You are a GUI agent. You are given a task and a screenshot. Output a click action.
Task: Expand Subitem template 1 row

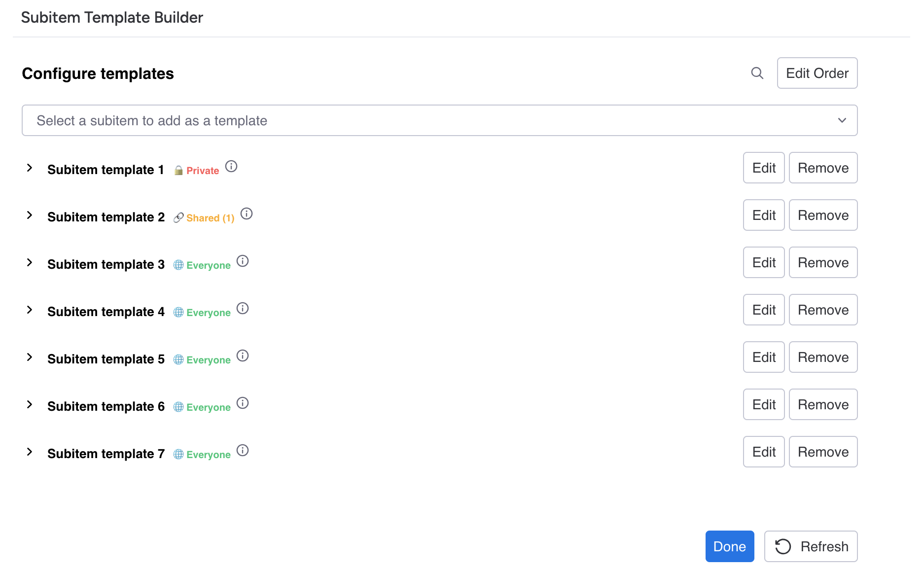point(30,168)
